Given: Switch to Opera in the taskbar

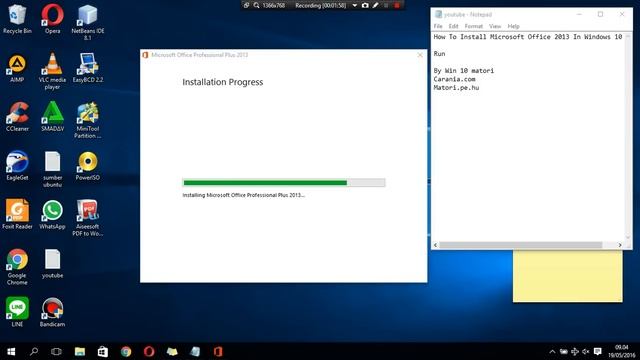Looking at the screenshot, I should (149, 351).
